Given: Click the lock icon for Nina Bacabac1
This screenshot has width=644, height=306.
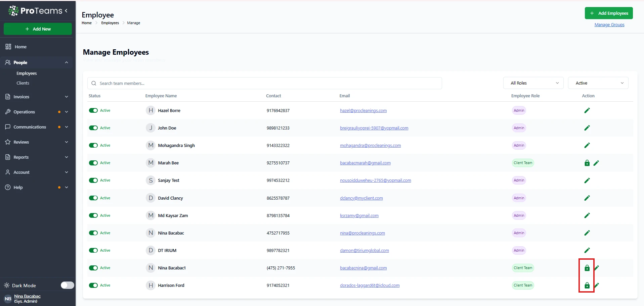Looking at the screenshot, I should point(587,268).
